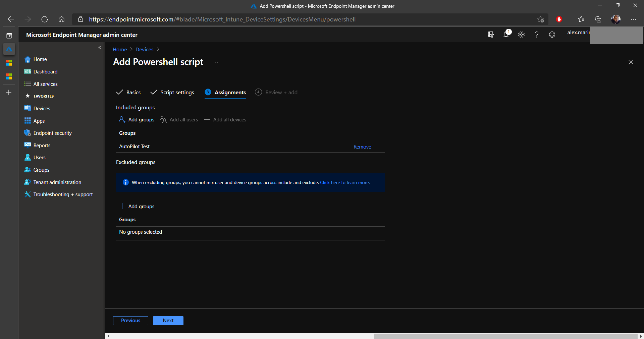
Task: Add groups to Excluded groups
Action: point(137,207)
